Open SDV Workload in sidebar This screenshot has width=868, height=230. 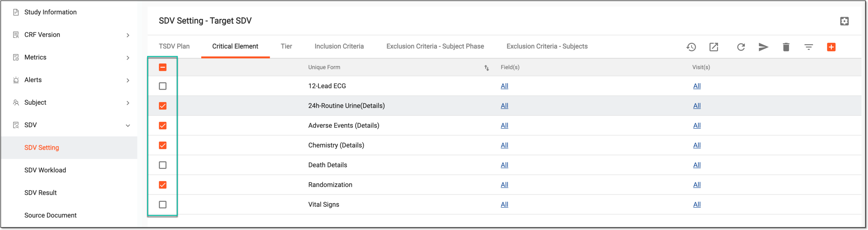click(45, 170)
